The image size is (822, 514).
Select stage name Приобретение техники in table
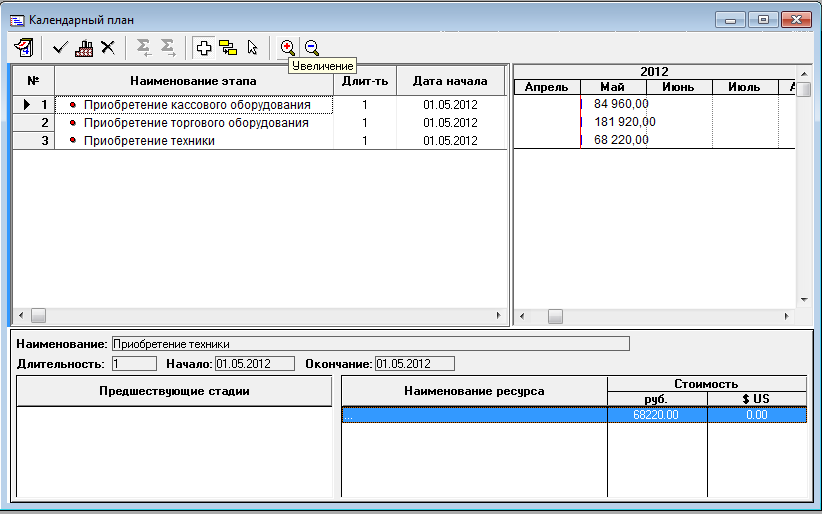pyautogui.click(x=149, y=141)
